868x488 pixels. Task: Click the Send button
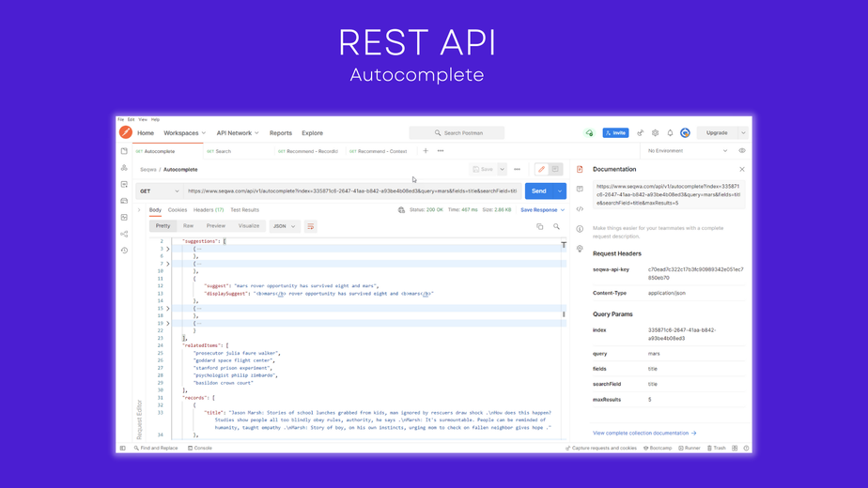(x=538, y=191)
